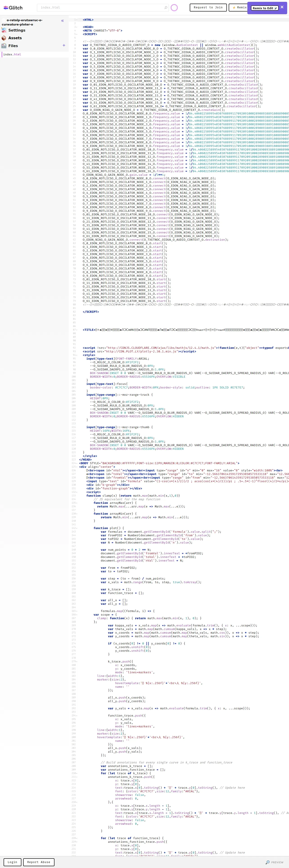This screenshot has height=868, width=289.
Task: Fold the k_trace.push block at line 179
Action: pos(77,662)
